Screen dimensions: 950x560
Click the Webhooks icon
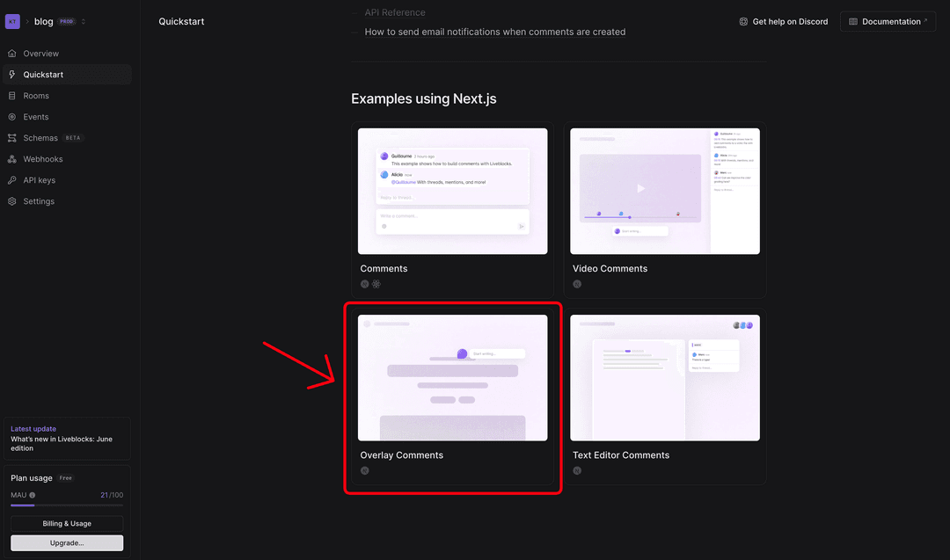tap(12, 159)
